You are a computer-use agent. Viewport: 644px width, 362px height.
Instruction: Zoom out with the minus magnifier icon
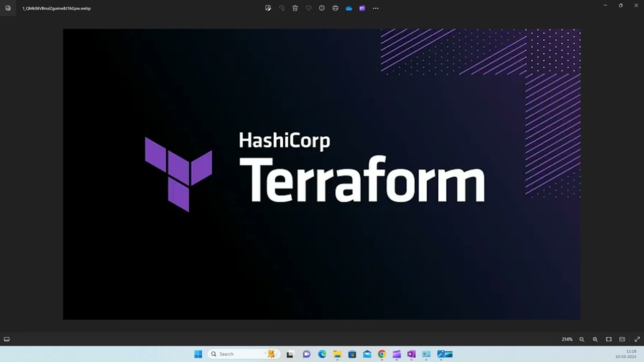pyautogui.click(x=582, y=339)
